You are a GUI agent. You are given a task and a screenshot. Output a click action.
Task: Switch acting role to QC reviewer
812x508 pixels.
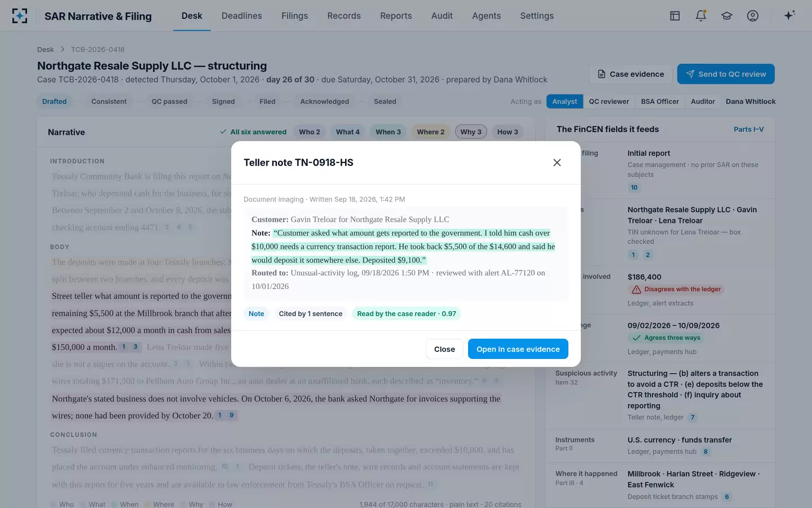tap(609, 102)
